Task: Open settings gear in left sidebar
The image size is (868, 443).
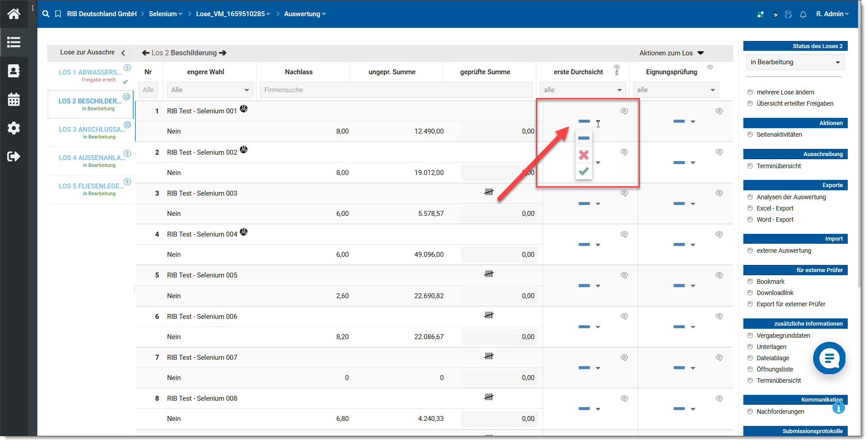Action: click(13, 128)
